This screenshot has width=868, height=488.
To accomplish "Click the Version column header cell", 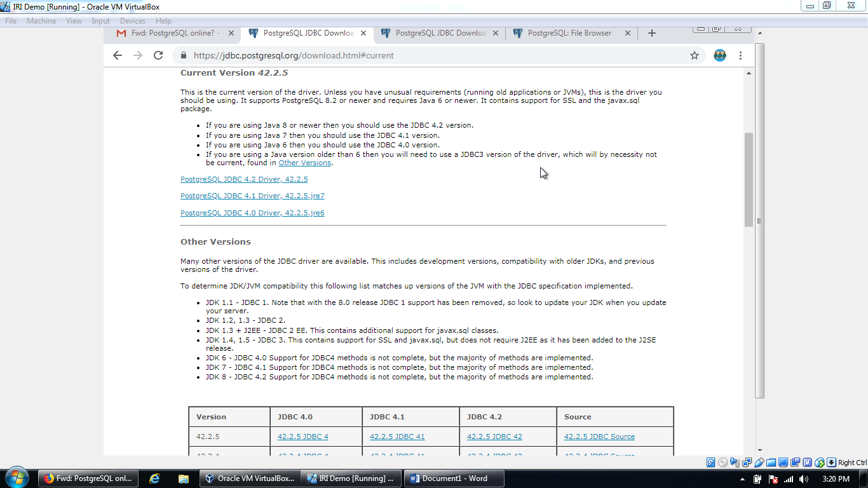I will 229,417.
